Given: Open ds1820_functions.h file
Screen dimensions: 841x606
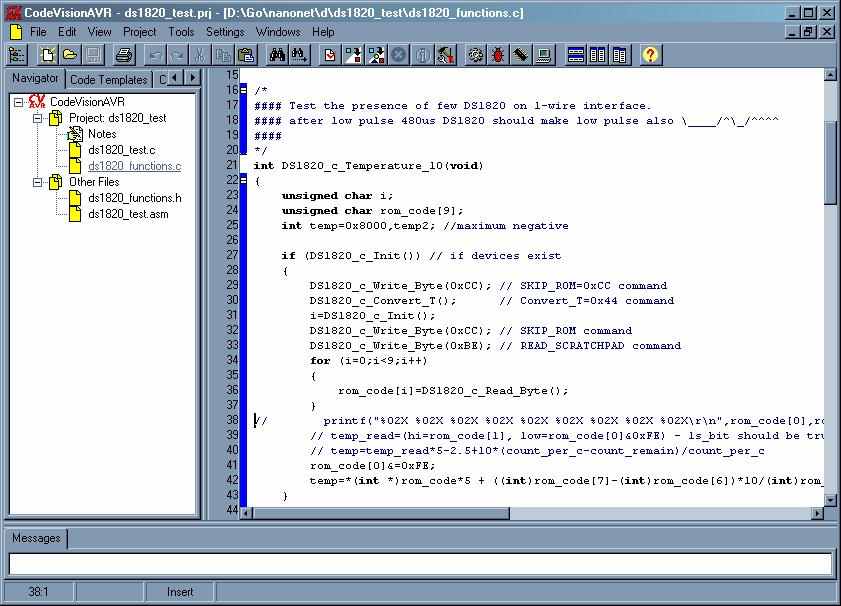Looking at the screenshot, I should pos(135,198).
